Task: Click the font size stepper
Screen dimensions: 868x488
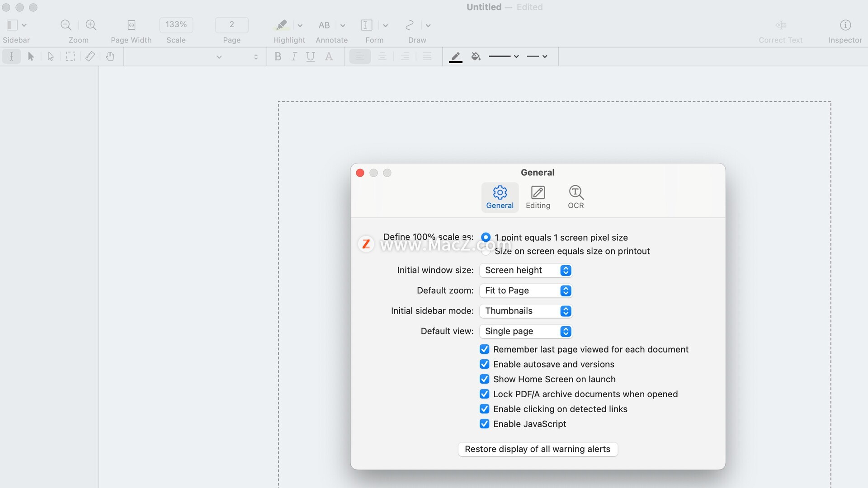Action: point(256,57)
